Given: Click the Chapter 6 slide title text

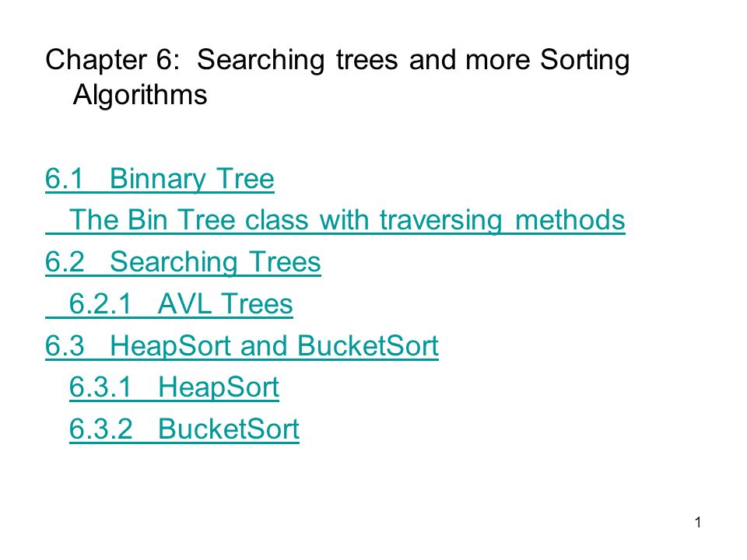Looking at the screenshot, I should 337,77.
